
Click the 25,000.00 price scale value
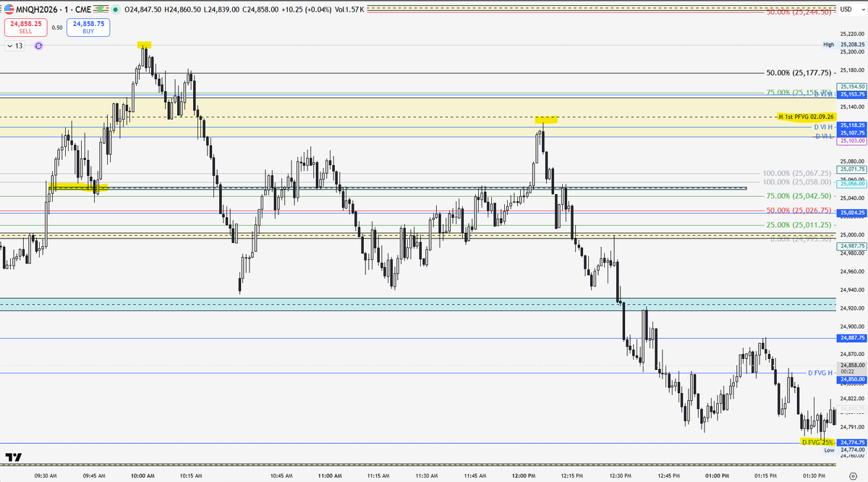pyautogui.click(x=851, y=234)
